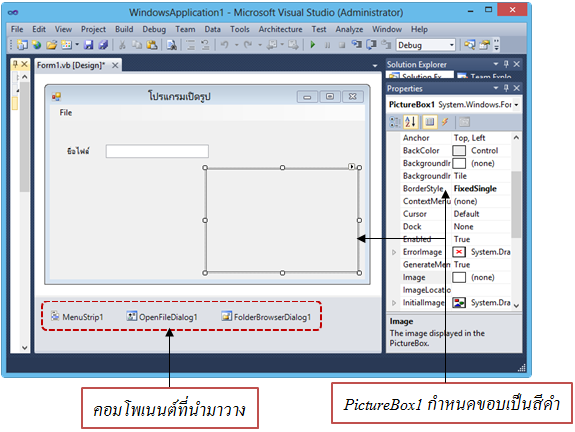Click the Add New Item toolbar icon

[x=66, y=45]
